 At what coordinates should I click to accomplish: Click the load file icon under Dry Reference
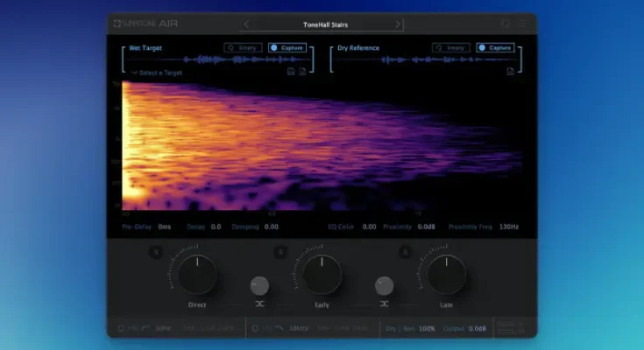[510, 72]
